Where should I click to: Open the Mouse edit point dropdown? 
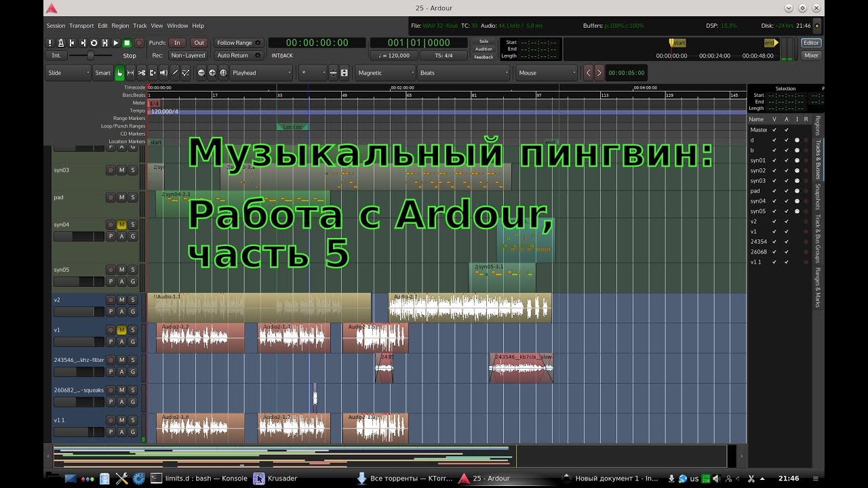[x=547, y=73]
